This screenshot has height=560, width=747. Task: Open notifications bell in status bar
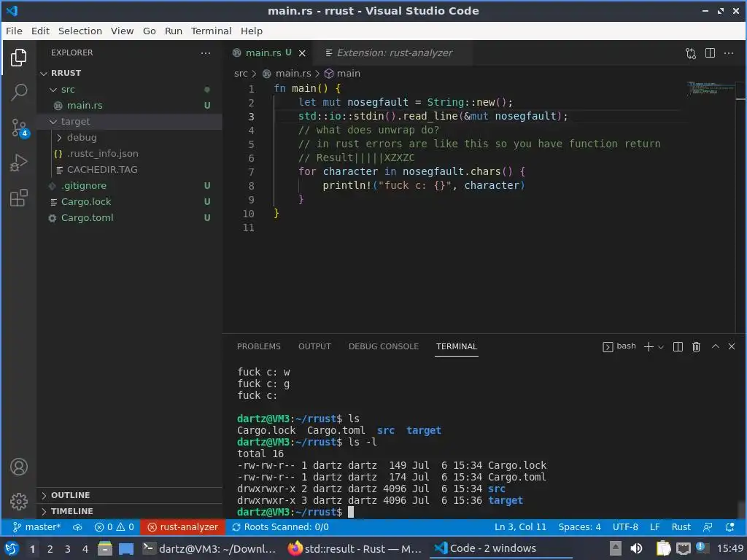pyautogui.click(x=729, y=527)
